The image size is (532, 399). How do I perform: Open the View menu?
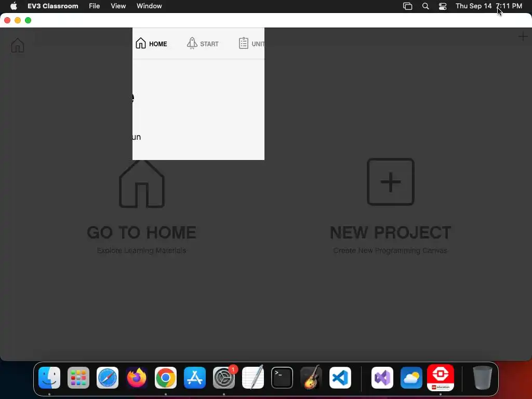coord(118,6)
